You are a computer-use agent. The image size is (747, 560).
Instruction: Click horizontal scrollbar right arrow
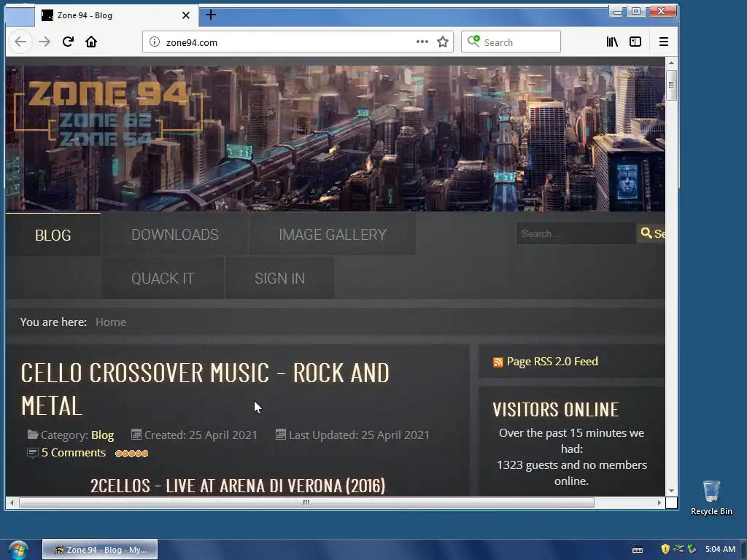pos(659,502)
